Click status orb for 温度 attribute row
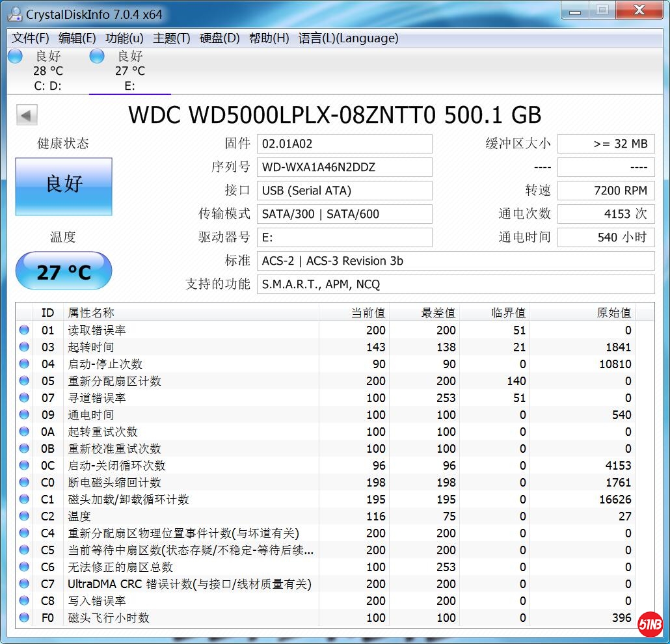This screenshot has height=644, width=670. click(24, 516)
